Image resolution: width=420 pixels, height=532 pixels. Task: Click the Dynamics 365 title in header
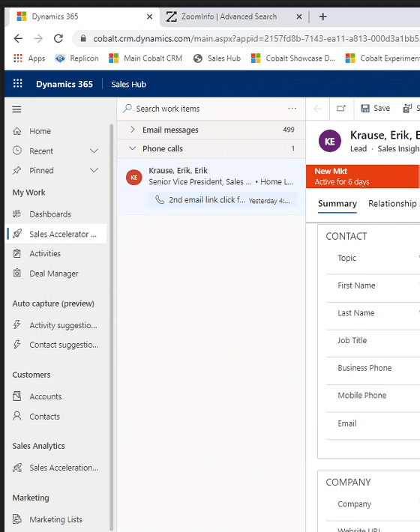tap(64, 84)
